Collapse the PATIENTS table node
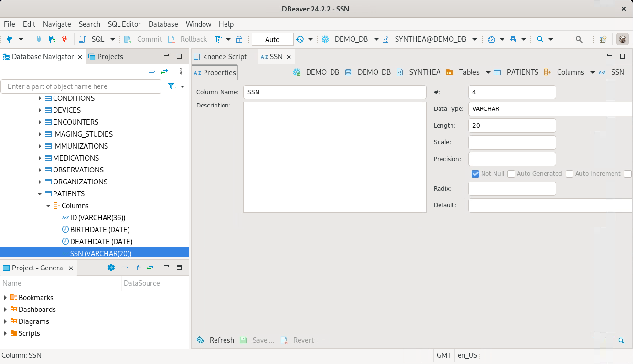The image size is (633, 364). click(x=40, y=194)
